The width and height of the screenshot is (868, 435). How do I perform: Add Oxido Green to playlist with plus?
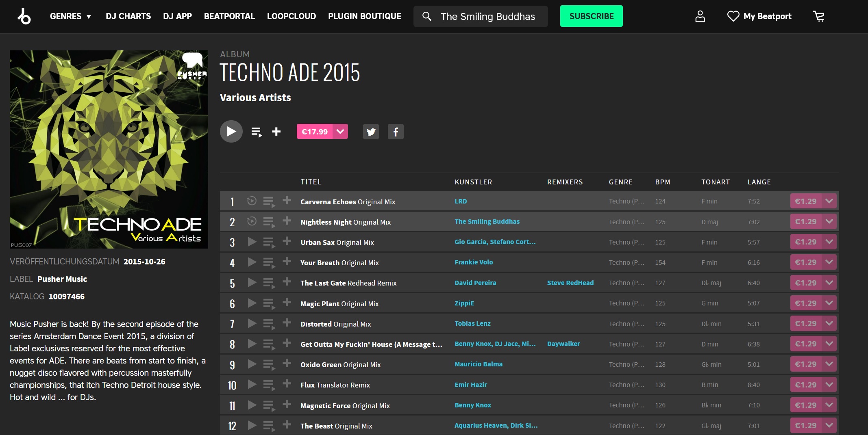[x=287, y=363]
